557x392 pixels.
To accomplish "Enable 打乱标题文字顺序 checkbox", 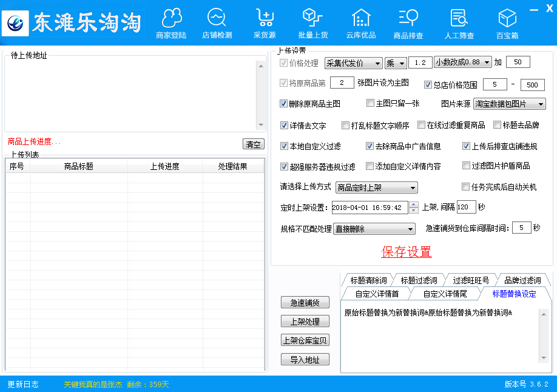I will [345, 125].
